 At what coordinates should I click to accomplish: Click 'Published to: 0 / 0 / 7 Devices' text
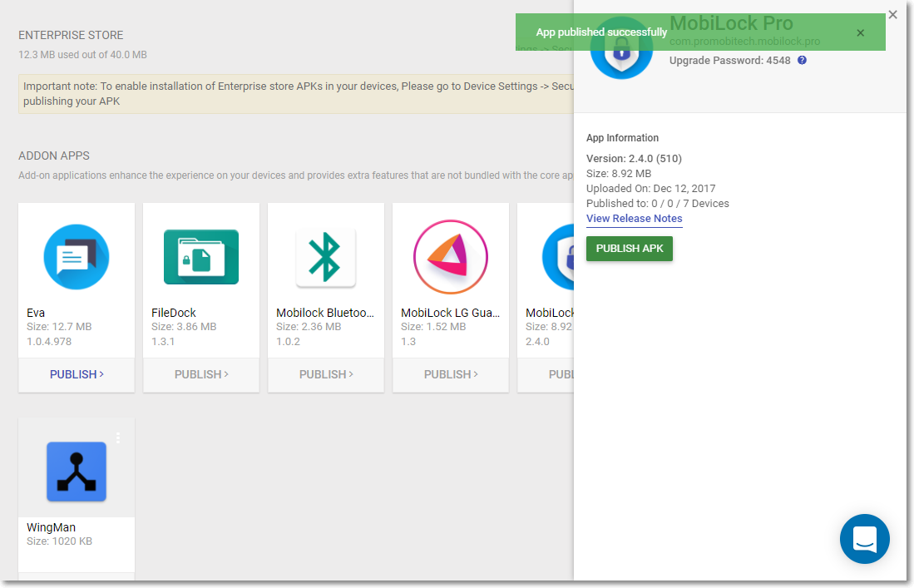[x=658, y=204]
